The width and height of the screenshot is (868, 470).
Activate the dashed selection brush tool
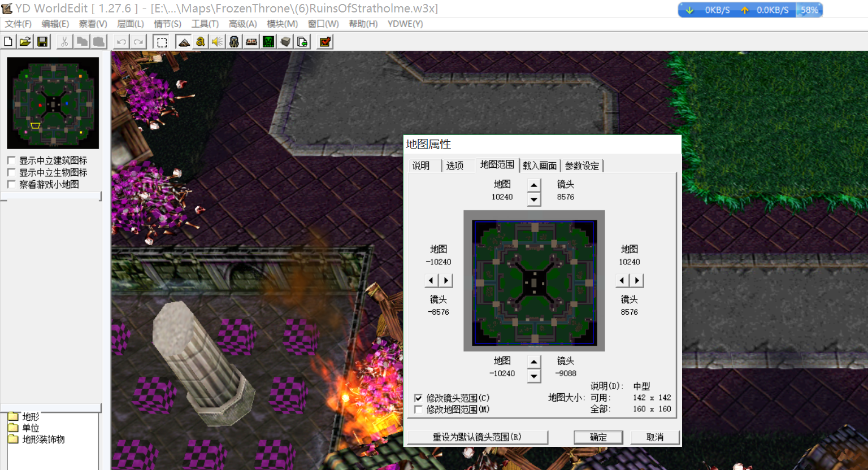pos(162,42)
